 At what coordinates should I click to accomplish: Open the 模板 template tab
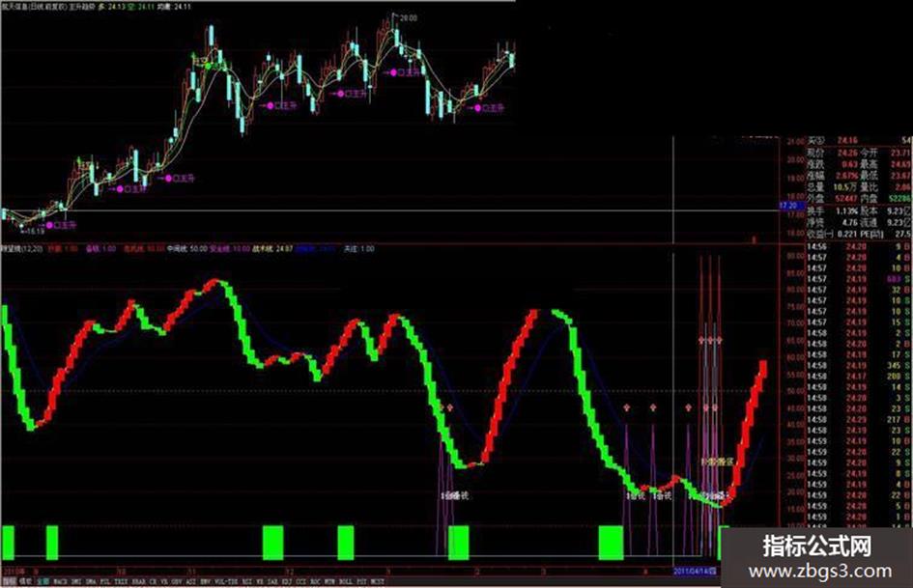coord(26,581)
